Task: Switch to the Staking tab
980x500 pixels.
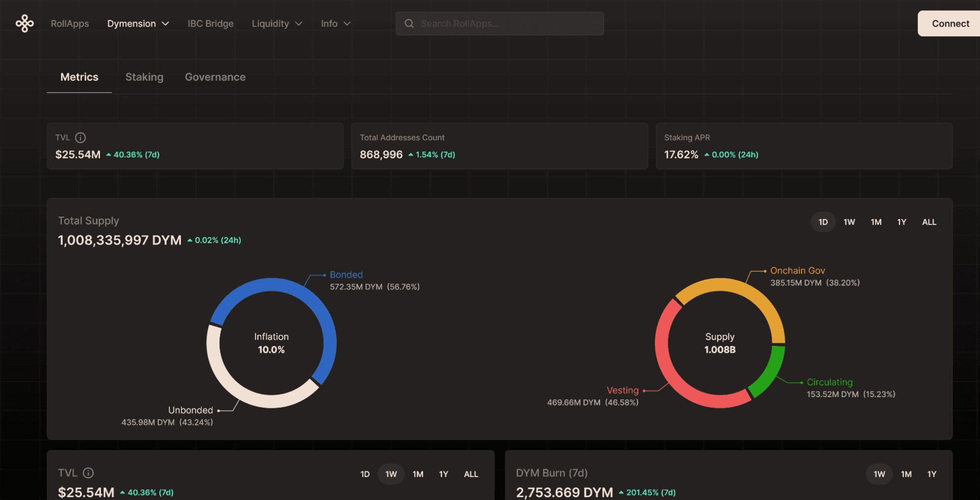Action: coord(144,77)
